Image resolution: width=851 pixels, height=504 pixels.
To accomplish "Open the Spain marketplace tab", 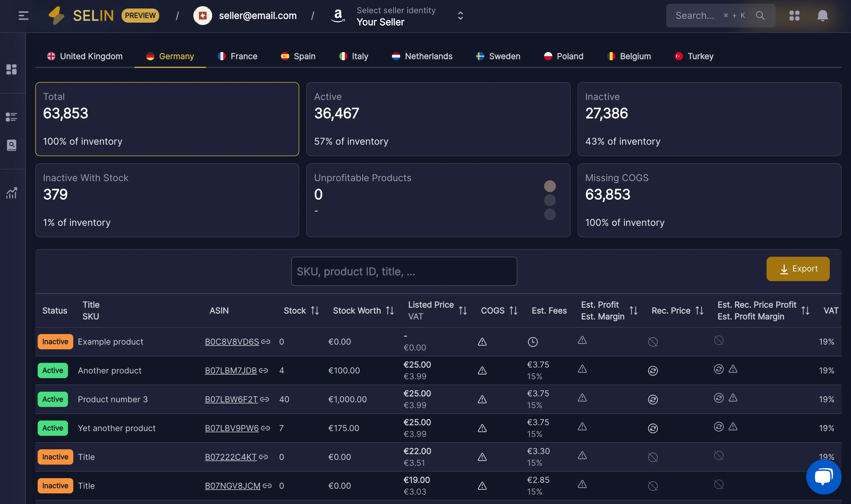I will 298,56.
